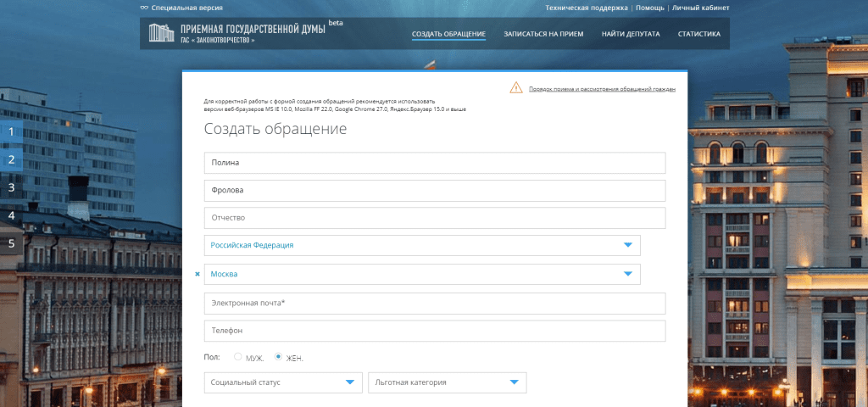Select background slide number 5

point(12,243)
